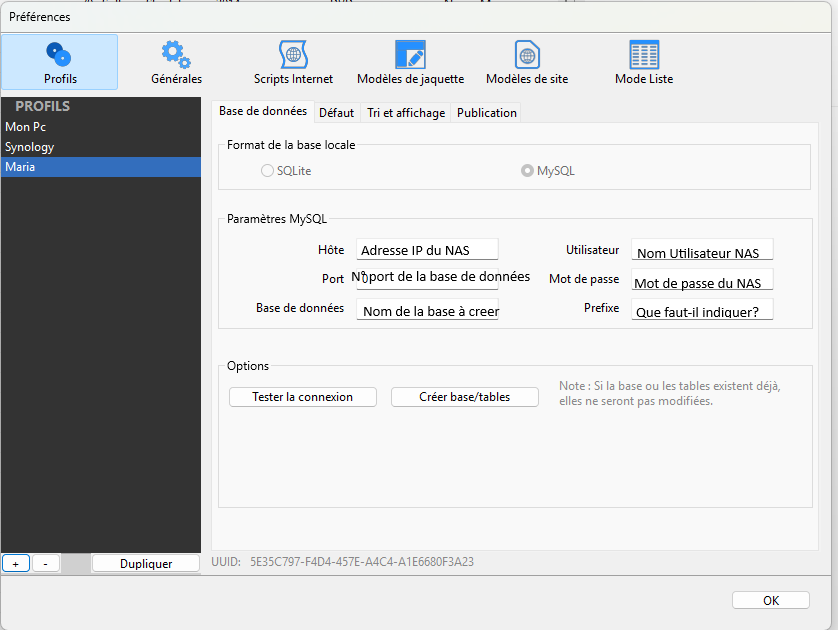The height and width of the screenshot is (630, 838).
Task: Switch to the Tri et affichage tab
Action: tap(406, 113)
